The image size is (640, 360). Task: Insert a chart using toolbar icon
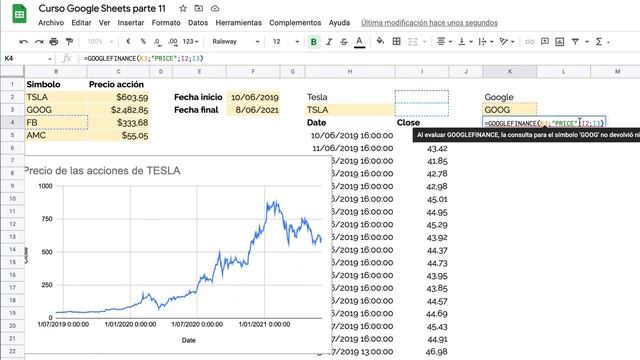560,41
